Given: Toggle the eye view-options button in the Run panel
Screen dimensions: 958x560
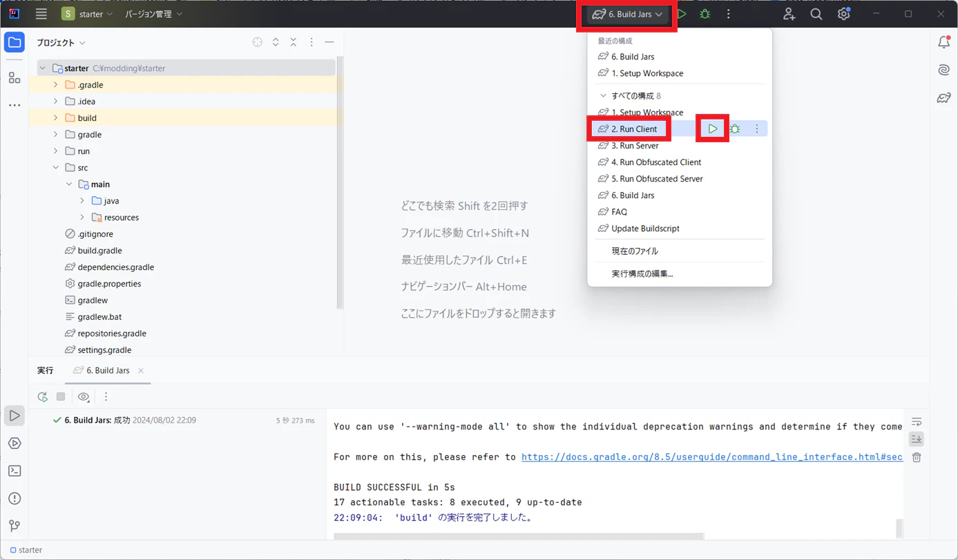Looking at the screenshot, I should (84, 397).
